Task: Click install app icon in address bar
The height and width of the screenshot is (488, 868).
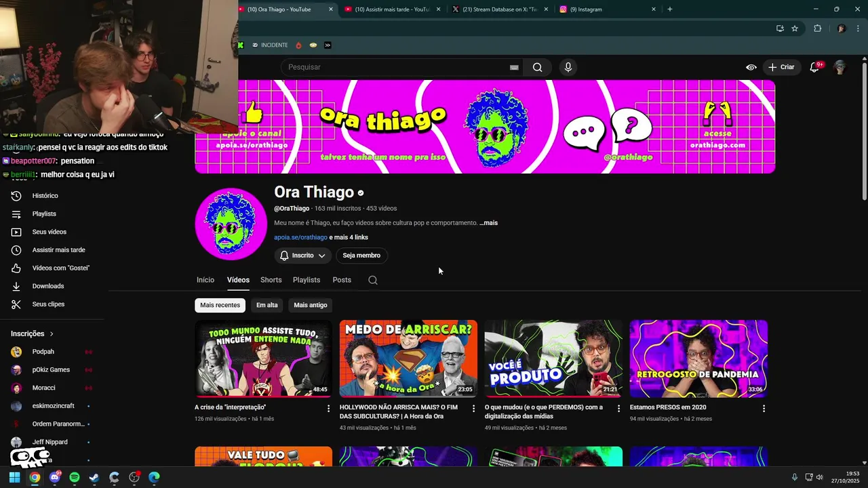Action: (780, 28)
